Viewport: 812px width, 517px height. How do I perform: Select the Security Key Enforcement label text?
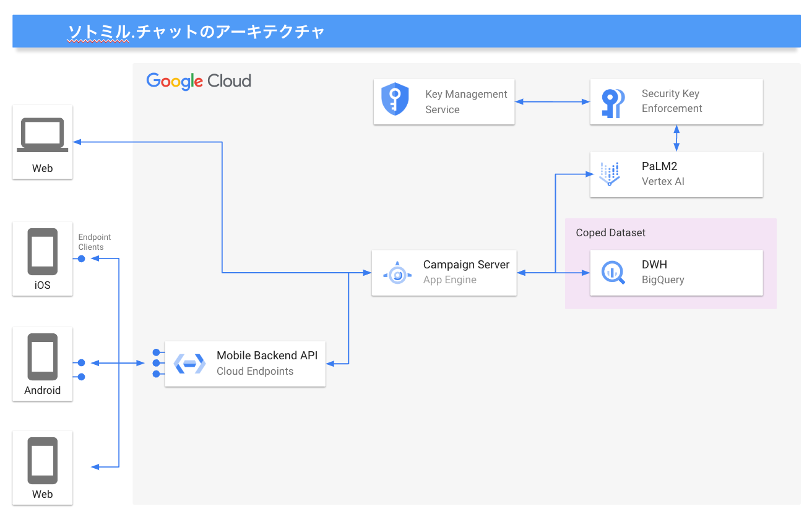coord(672,101)
